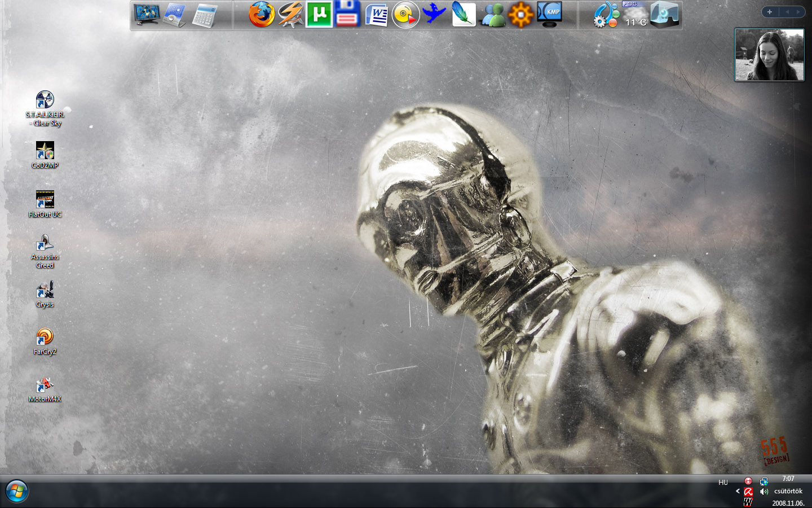
Task: Select the FarCry2 desktop shortcut
Action: click(x=45, y=341)
